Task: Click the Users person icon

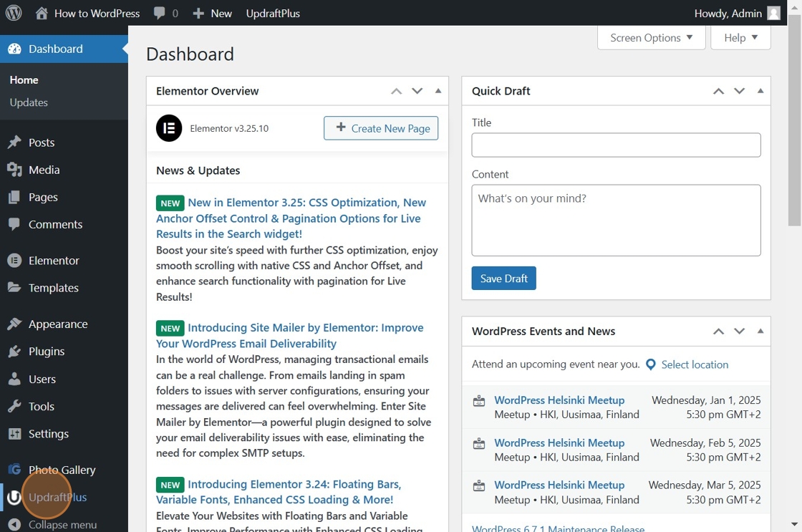Action: pyautogui.click(x=14, y=379)
